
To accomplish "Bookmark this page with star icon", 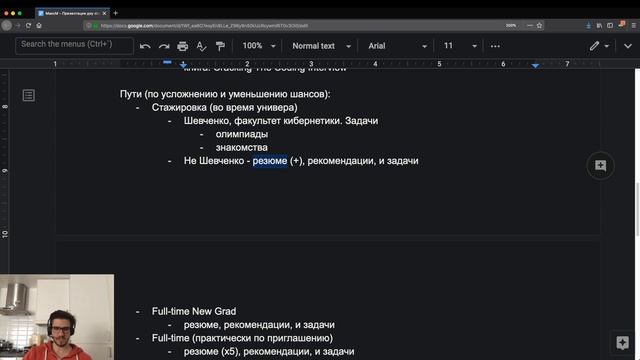I will tap(539, 25).
